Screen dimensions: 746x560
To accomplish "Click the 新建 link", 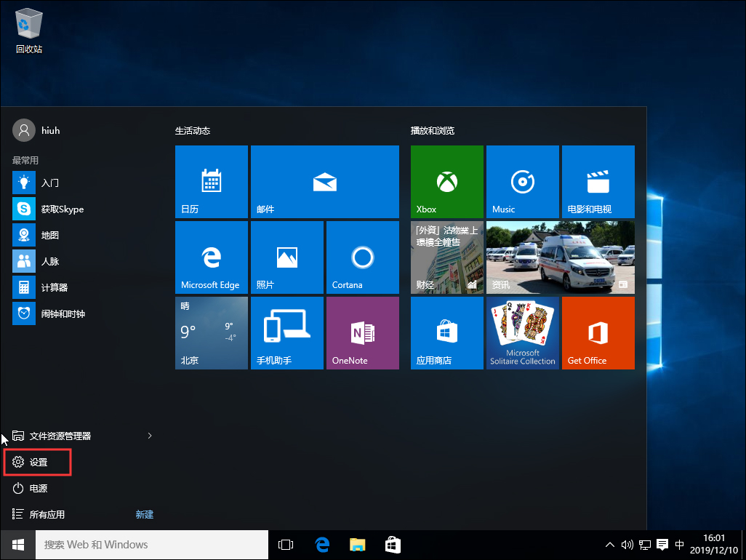I will click(144, 514).
